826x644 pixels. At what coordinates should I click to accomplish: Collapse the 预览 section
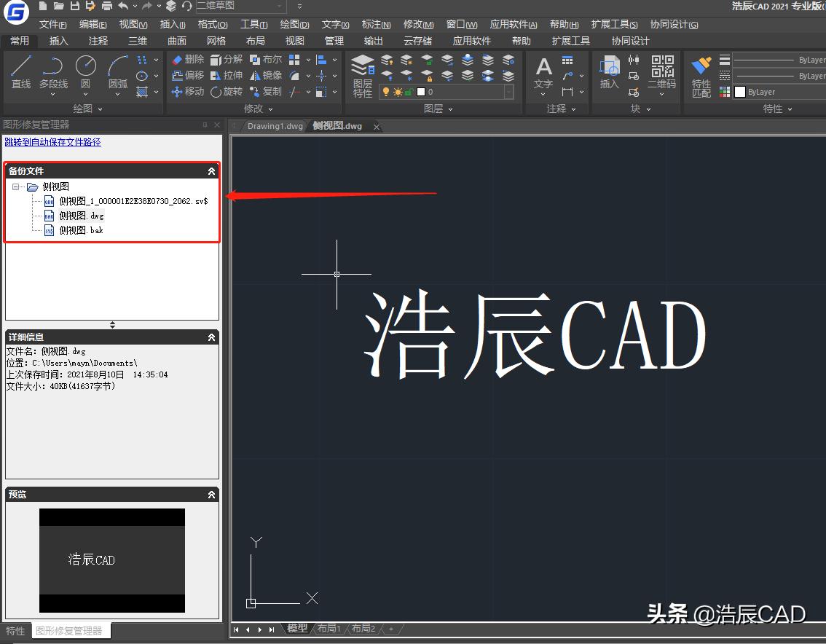click(x=211, y=495)
